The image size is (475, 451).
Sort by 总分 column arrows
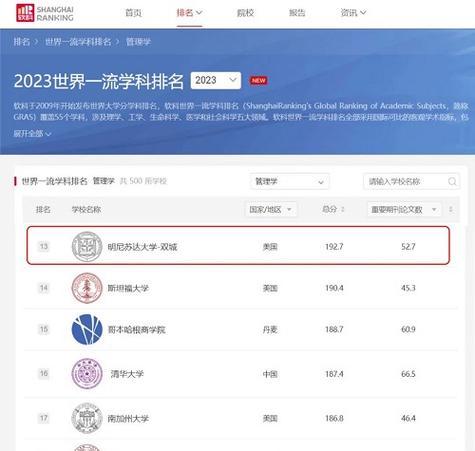(x=343, y=210)
